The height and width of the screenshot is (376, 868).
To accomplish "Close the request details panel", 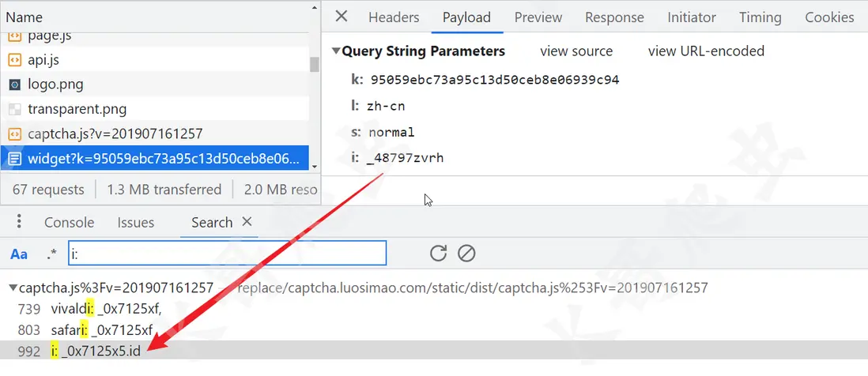I will pos(342,17).
